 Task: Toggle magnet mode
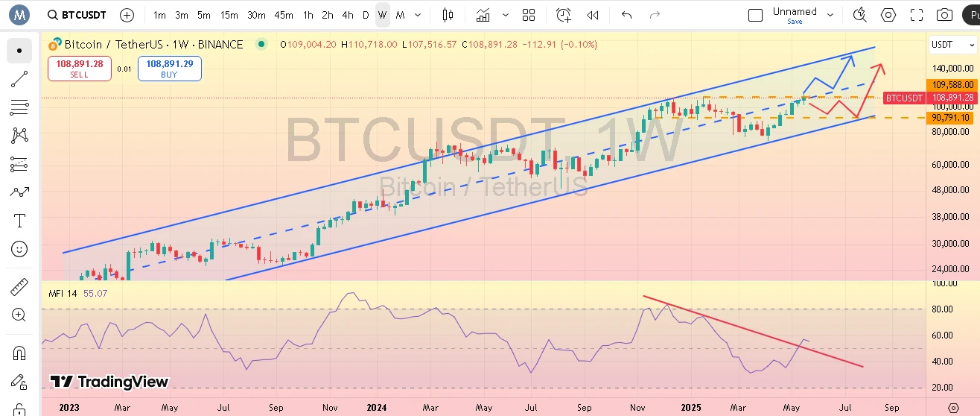[19, 353]
